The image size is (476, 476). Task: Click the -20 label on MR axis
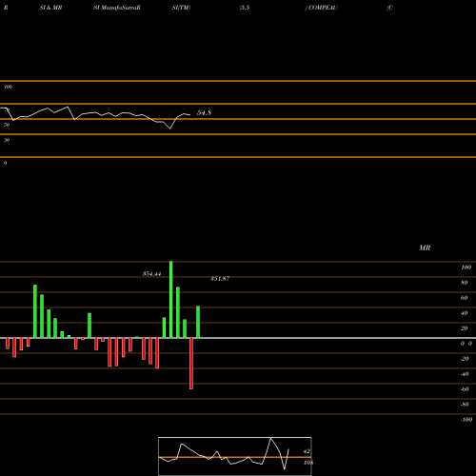(465, 359)
